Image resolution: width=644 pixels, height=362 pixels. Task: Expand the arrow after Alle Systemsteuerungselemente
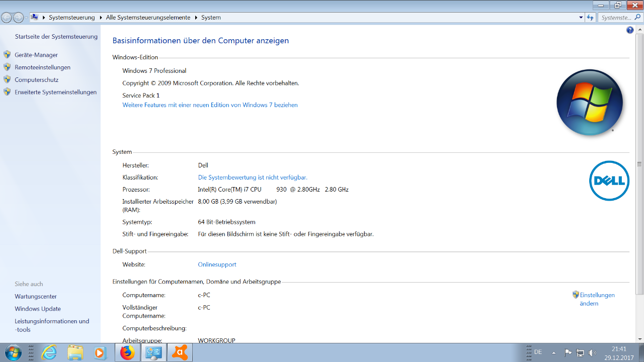click(196, 18)
